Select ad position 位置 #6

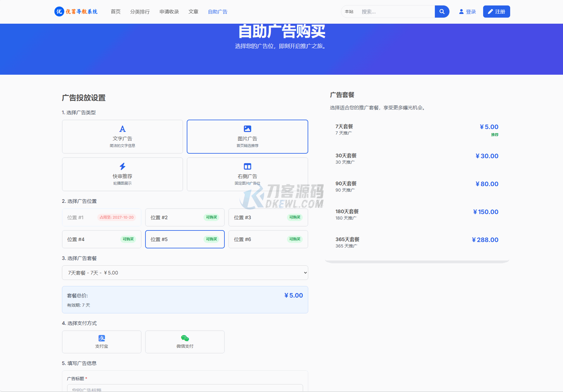[268, 239]
